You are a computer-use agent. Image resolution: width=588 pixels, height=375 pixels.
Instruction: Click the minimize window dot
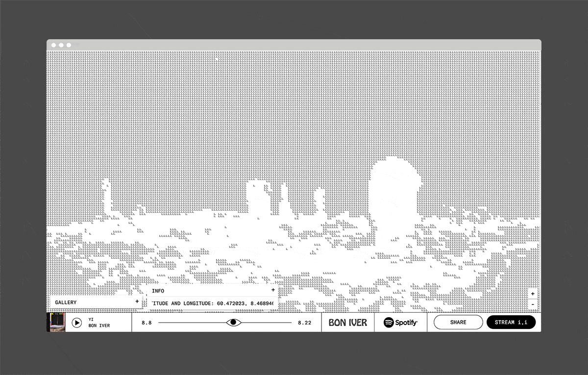pyautogui.click(x=61, y=45)
